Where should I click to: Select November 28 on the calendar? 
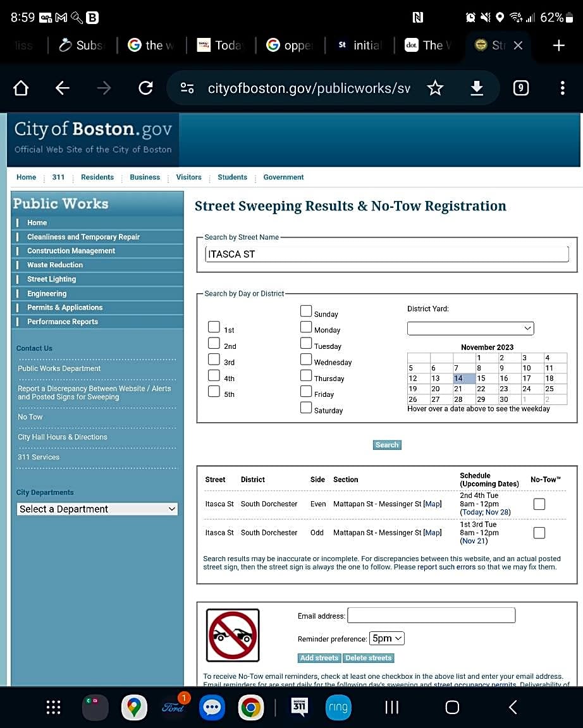click(x=464, y=399)
